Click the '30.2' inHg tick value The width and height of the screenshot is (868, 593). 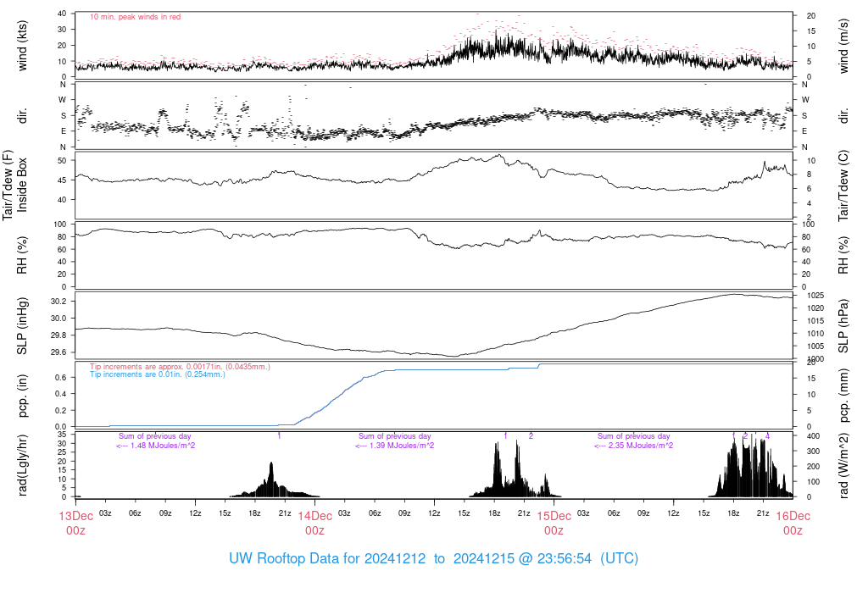pos(58,302)
